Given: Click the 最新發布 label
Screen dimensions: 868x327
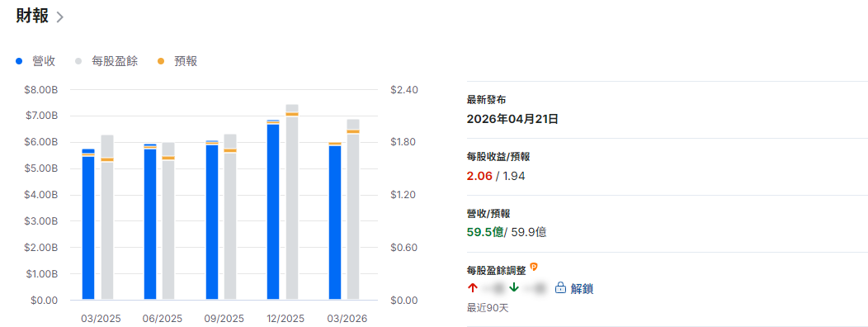Looking at the screenshot, I should [x=487, y=100].
